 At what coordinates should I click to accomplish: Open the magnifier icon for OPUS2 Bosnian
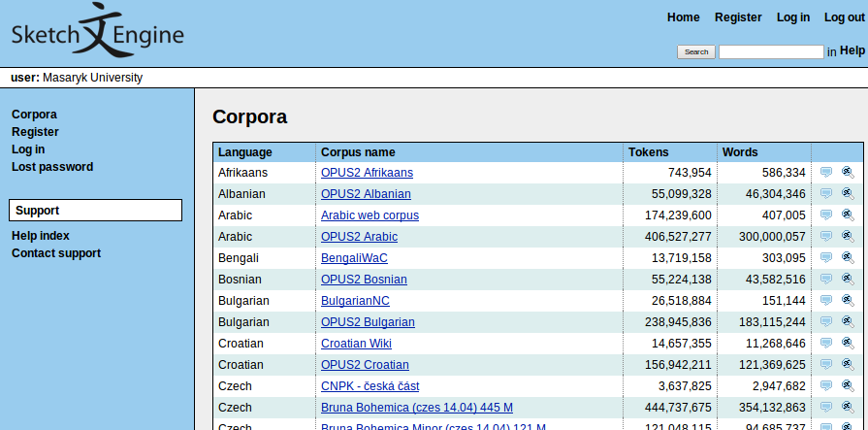click(848, 279)
